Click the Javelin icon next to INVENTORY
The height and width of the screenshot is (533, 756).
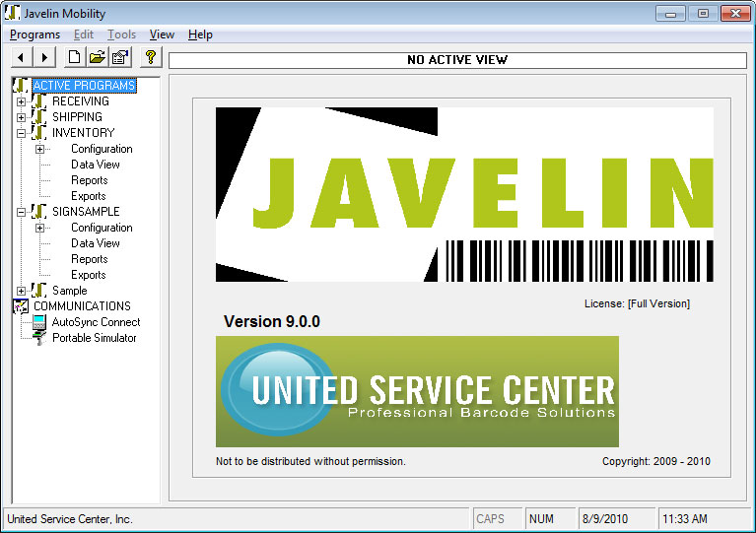[39, 133]
